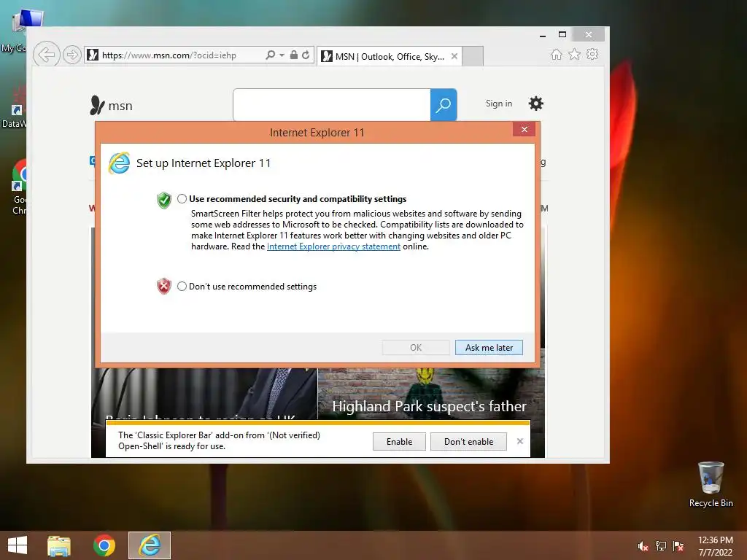Open Favorites star icon
The width and height of the screenshot is (747, 560).
tap(574, 54)
